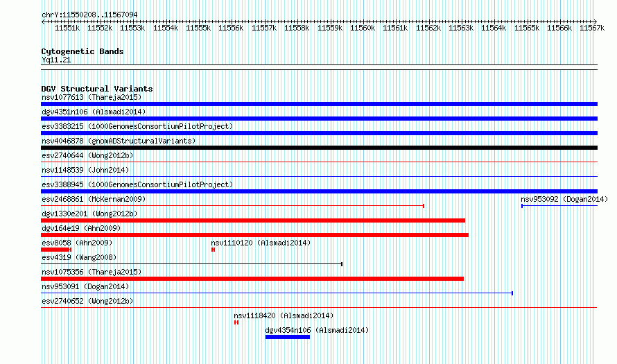This screenshot has height=364, width=617.
Task: Open dgv164e19 (Ahn2009) variant label
Action: [x=81, y=228]
